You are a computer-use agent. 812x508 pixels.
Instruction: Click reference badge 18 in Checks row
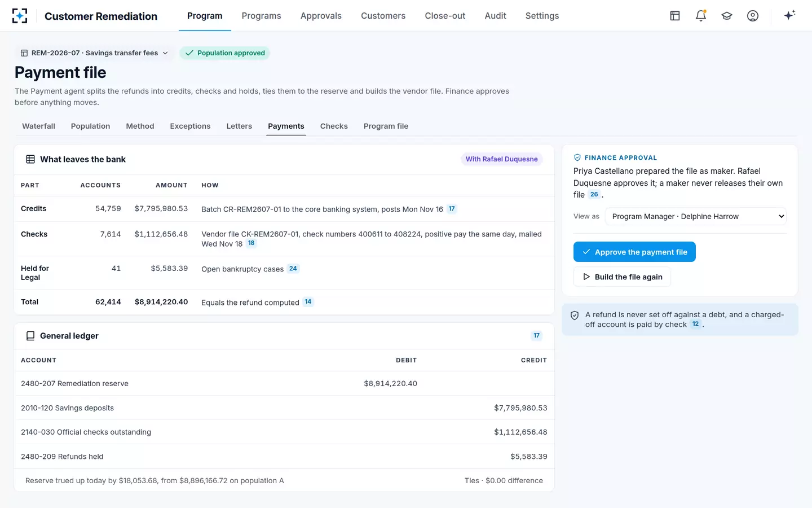tap(251, 243)
